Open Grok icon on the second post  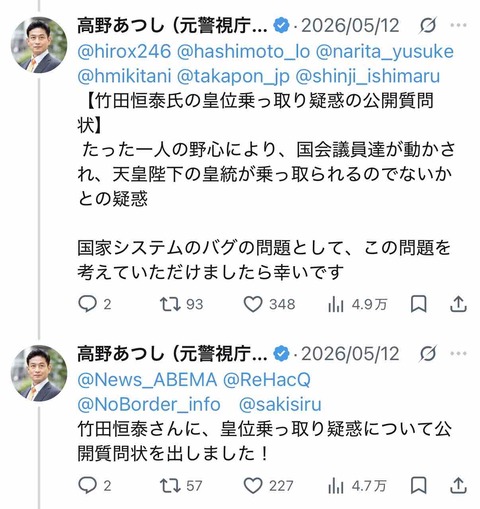pos(428,354)
